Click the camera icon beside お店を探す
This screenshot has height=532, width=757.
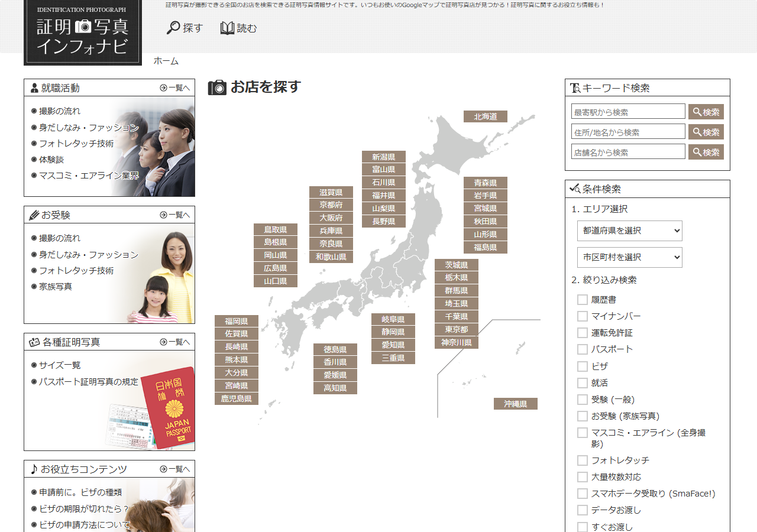coord(217,87)
